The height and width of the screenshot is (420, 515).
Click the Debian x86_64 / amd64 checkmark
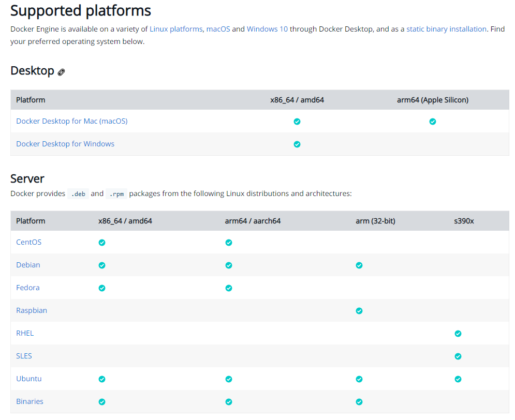point(102,265)
